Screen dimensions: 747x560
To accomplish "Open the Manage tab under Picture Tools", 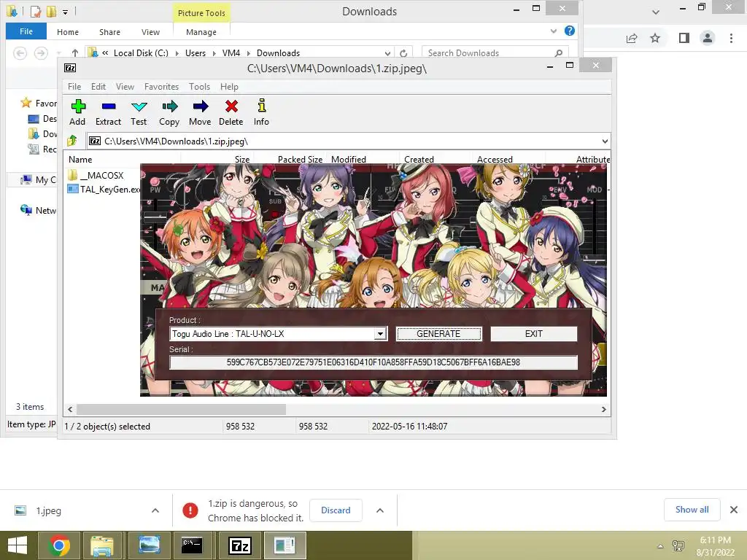I will tap(201, 32).
